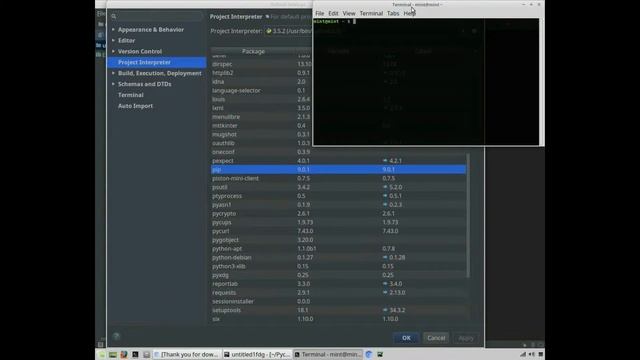Click the search magnifier icon in Settings
The height and width of the screenshot is (360, 640).
click(x=114, y=16)
